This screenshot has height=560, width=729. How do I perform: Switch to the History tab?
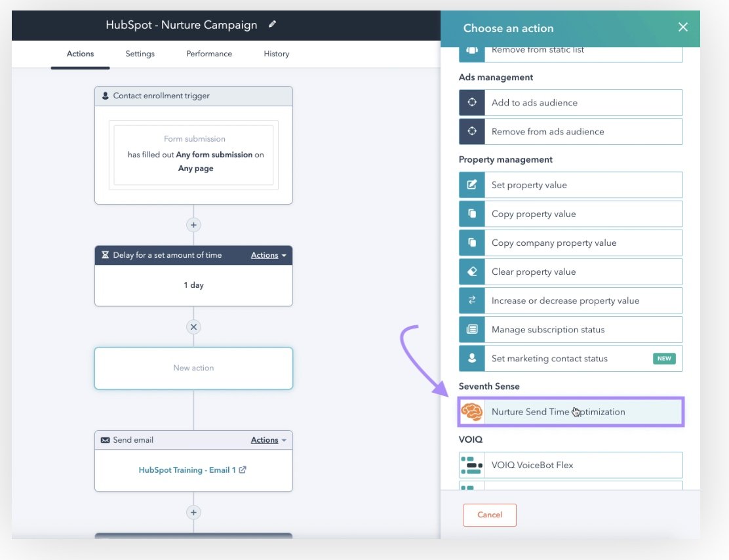coord(276,54)
